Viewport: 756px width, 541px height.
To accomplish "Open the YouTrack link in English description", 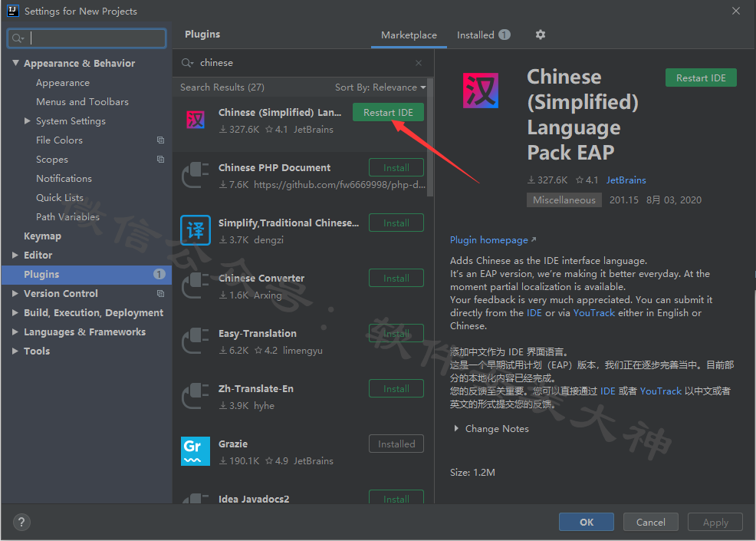I will pos(594,313).
